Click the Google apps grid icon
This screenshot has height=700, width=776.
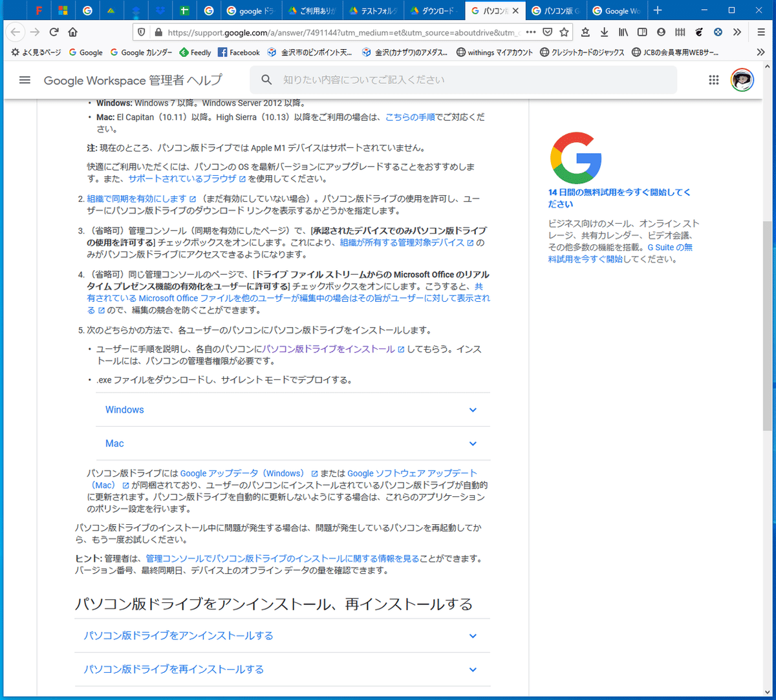714,80
